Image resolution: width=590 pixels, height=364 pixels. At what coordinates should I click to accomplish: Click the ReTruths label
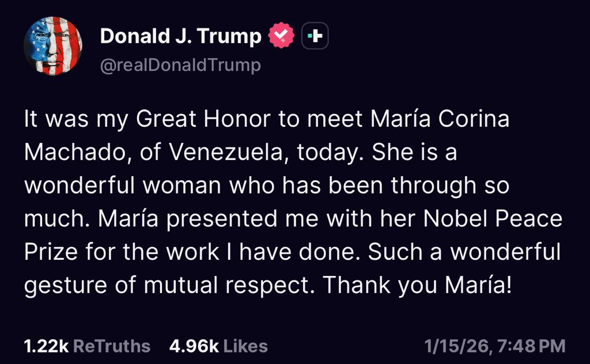(112, 346)
